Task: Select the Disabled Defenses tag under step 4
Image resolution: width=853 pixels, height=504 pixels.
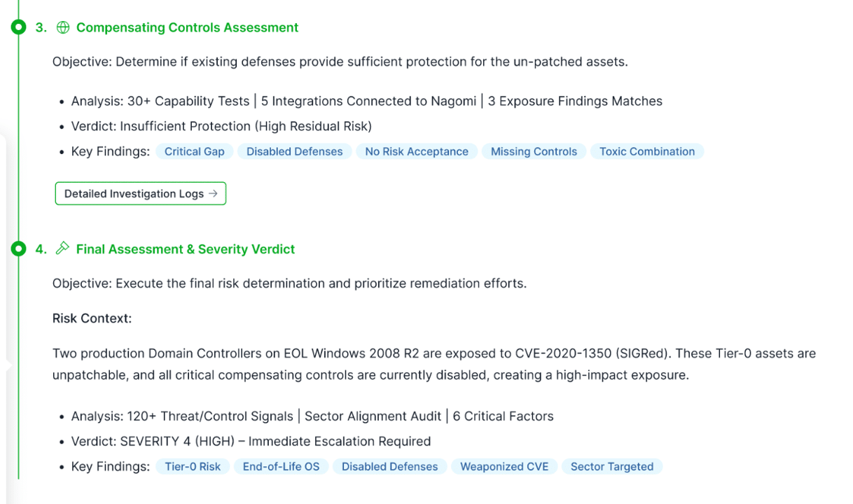Action: (x=389, y=466)
